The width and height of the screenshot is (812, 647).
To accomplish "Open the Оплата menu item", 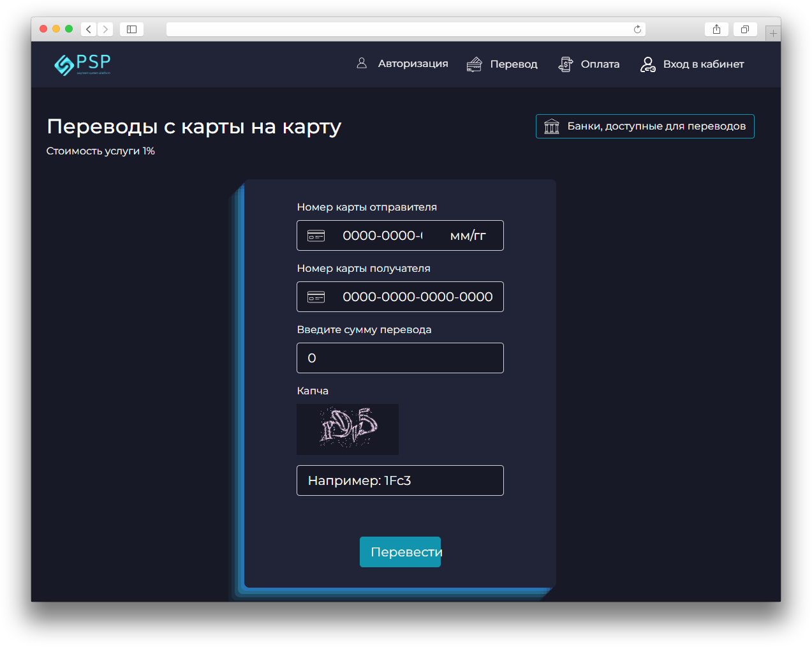I will click(600, 64).
